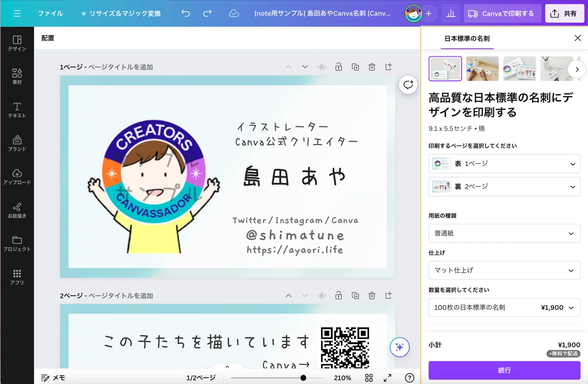Click the 共有 share button

tap(564, 13)
